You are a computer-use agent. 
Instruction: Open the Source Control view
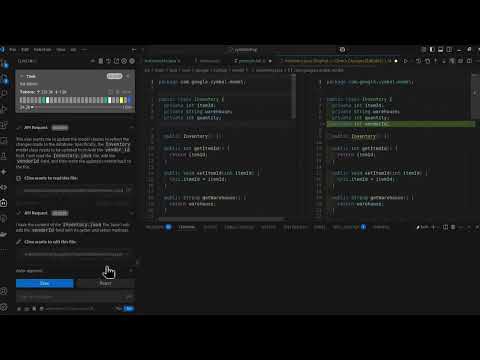point(4,79)
